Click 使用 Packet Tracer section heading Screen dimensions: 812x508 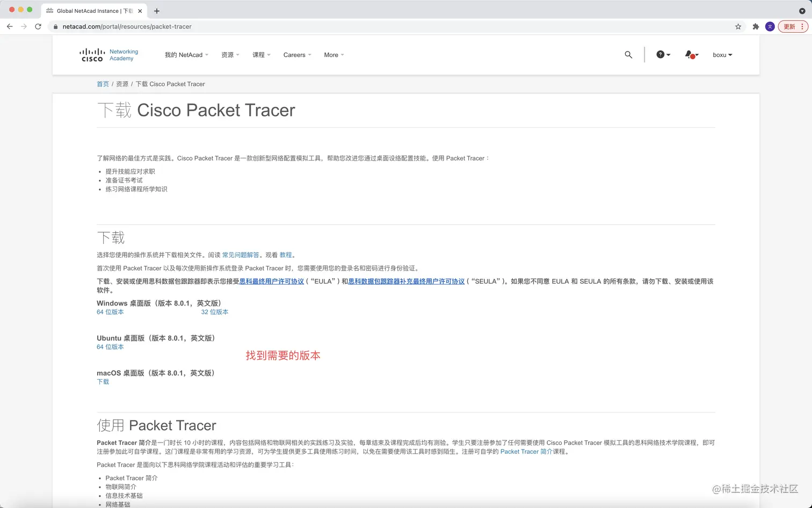156,425
